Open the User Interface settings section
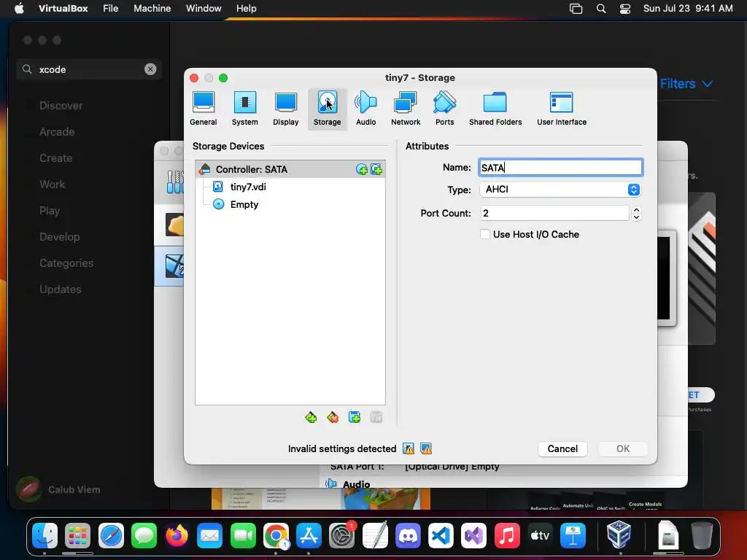The image size is (747, 560). 562,109
